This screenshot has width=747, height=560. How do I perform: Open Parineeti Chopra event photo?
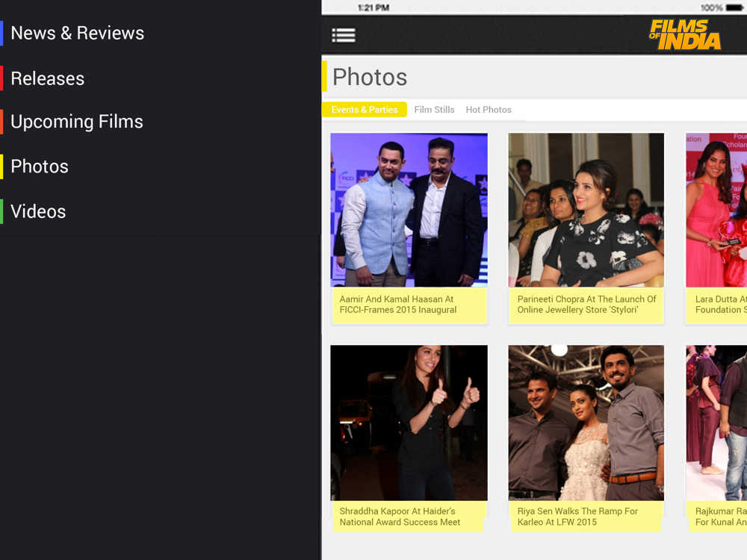(x=586, y=210)
